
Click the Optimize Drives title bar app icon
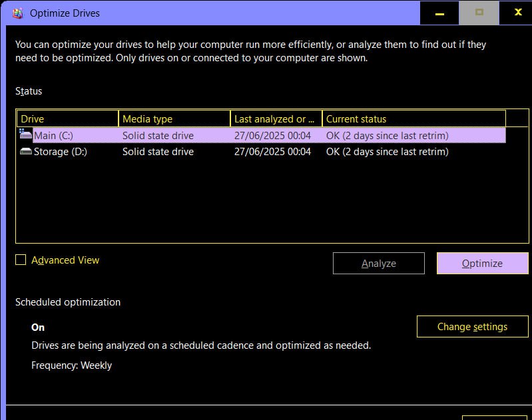click(x=16, y=13)
